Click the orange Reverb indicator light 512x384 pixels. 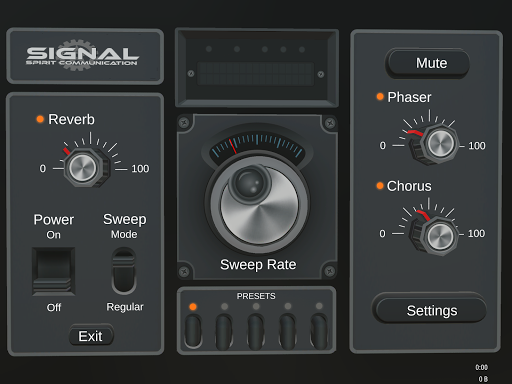tap(40, 119)
